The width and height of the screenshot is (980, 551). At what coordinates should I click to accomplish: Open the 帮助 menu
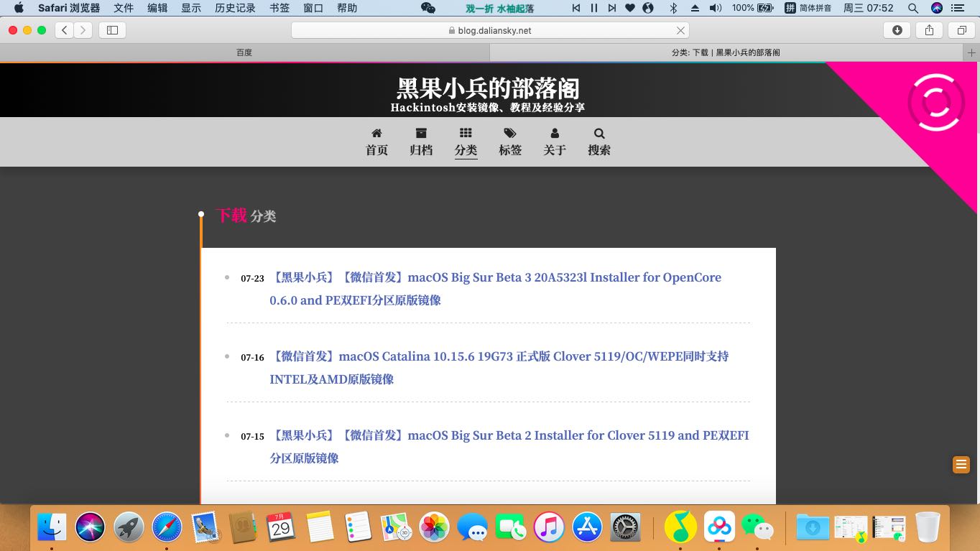coord(347,8)
